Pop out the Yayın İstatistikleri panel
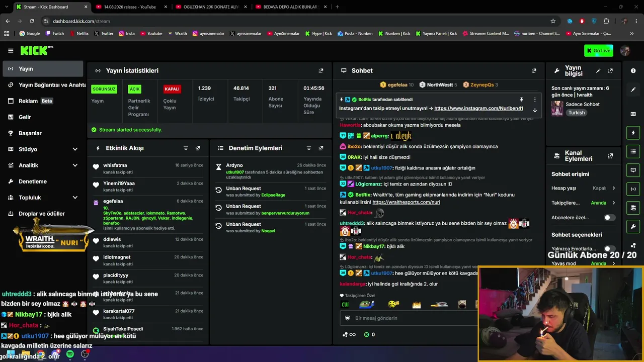Screen dimensions: 644x362 [x=321, y=71]
